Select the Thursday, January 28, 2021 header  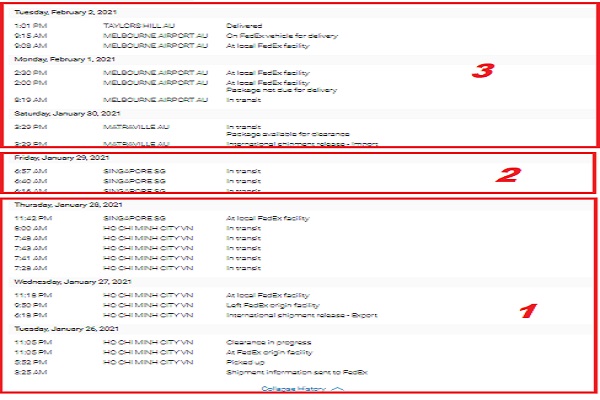(x=57, y=204)
